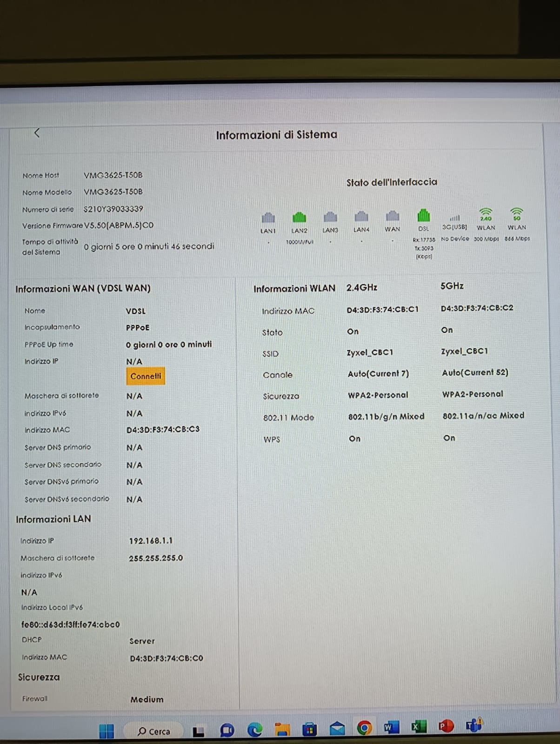Click the 5G WLAN wifi icon
560x744 pixels.
tap(517, 214)
